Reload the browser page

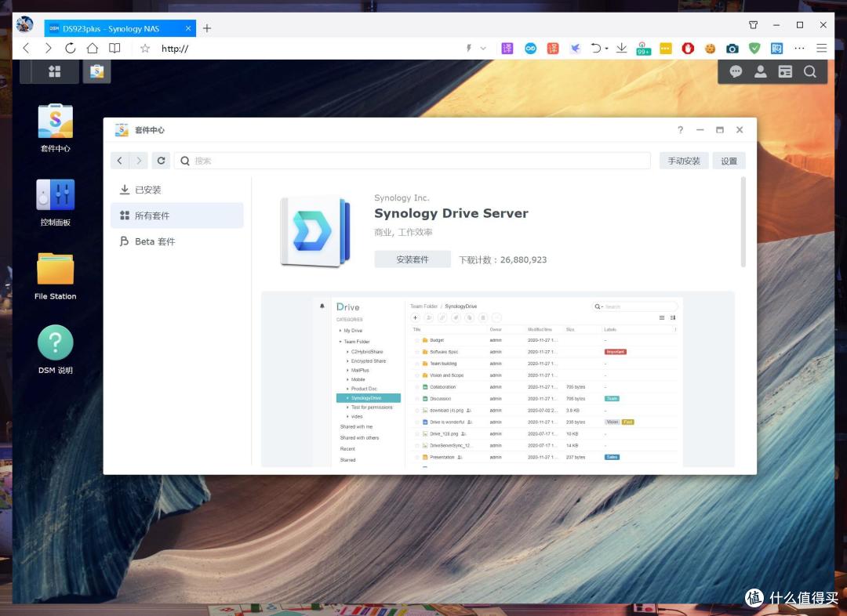[71, 48]
